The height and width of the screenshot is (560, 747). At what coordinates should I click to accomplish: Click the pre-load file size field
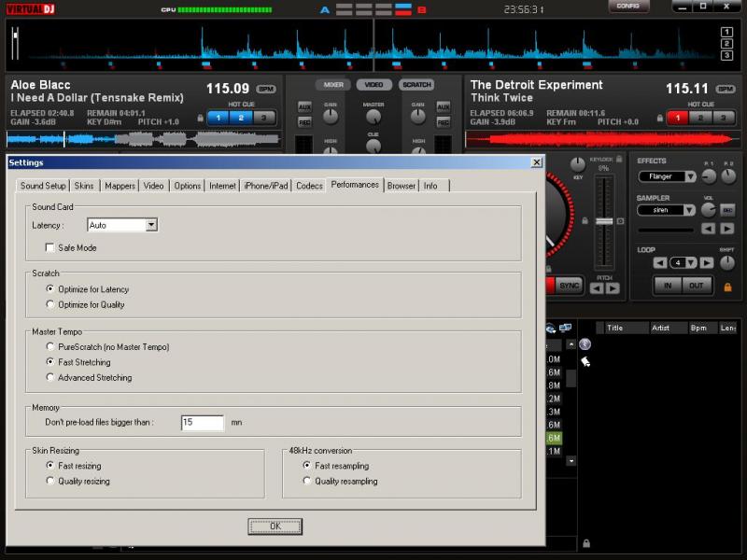pyautogui.click(x=203, y=423)
